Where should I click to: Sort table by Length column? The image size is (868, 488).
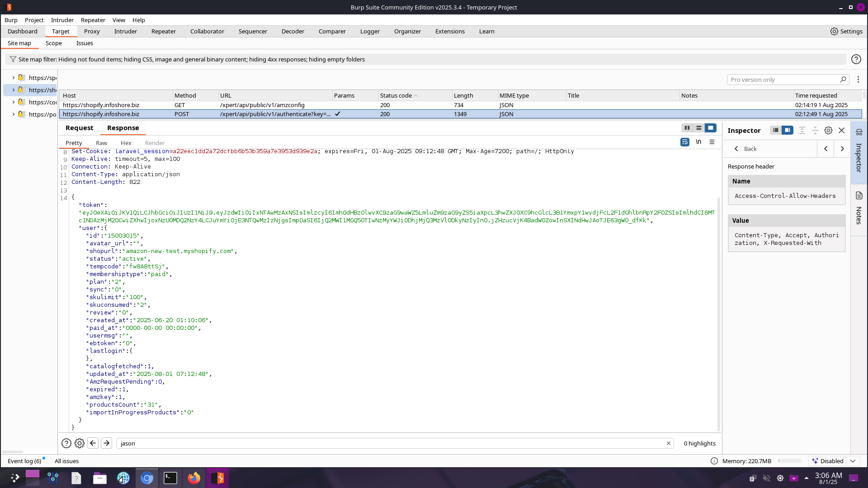tap(475, 95)
